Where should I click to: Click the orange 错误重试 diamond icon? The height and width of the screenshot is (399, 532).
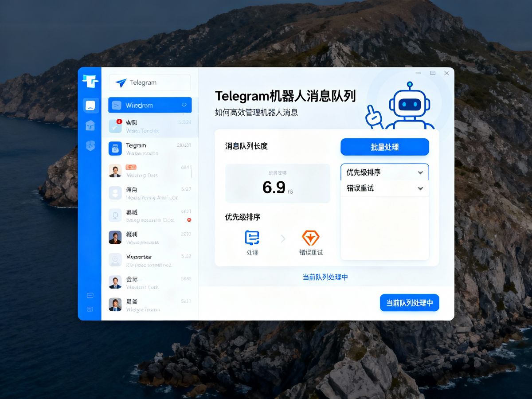pyautogui.click(x=310, y=238)
